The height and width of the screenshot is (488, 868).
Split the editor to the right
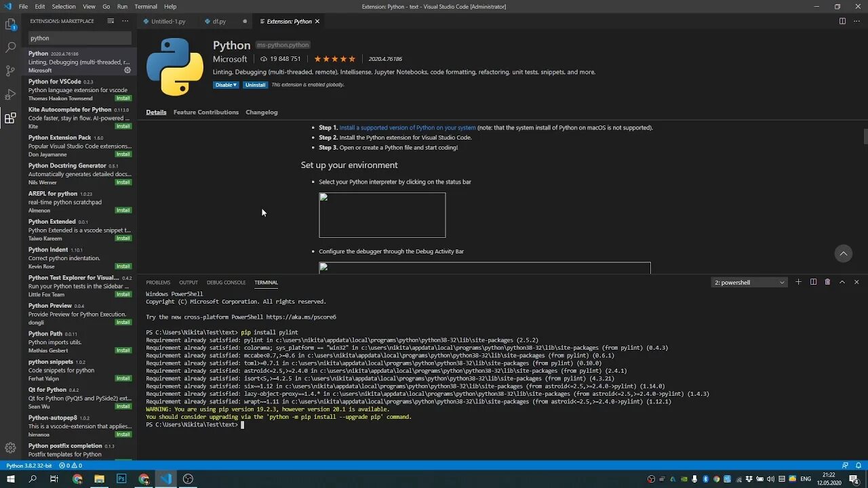[842, 21]
